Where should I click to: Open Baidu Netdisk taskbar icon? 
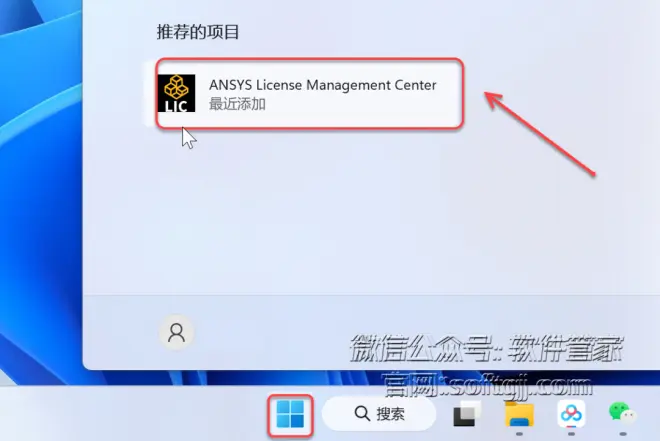(x=571, y=414)
